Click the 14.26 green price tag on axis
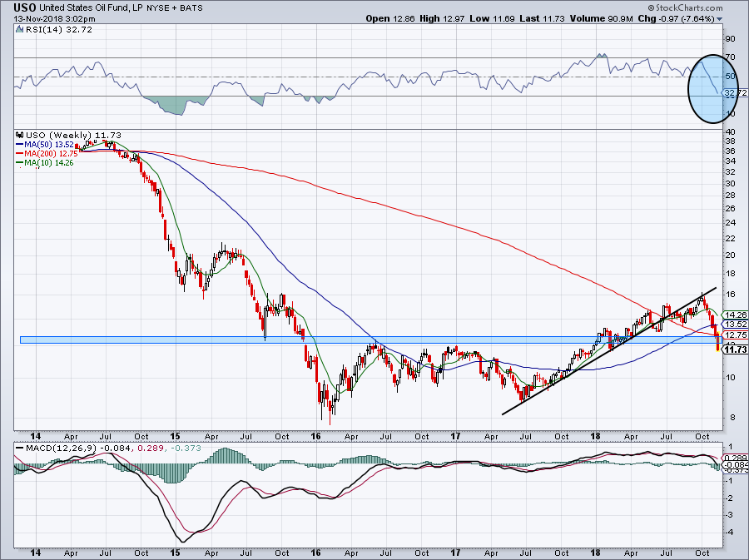The image size is (749, 560). (736, 315)
